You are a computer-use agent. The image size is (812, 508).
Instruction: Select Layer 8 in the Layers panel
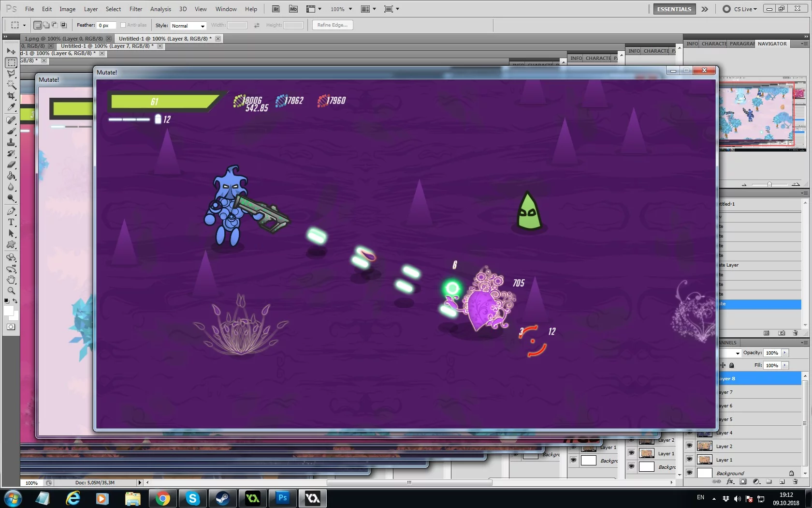759,378
